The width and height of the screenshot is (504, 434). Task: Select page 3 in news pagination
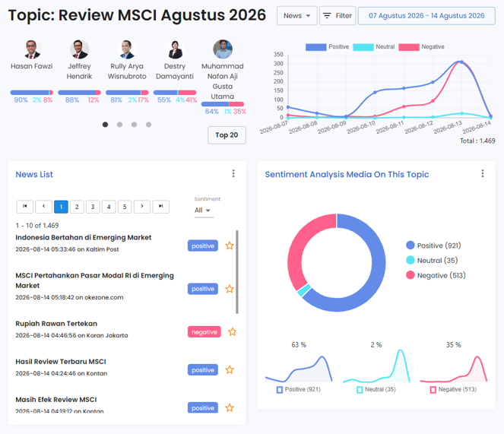(x=93, y=207)
